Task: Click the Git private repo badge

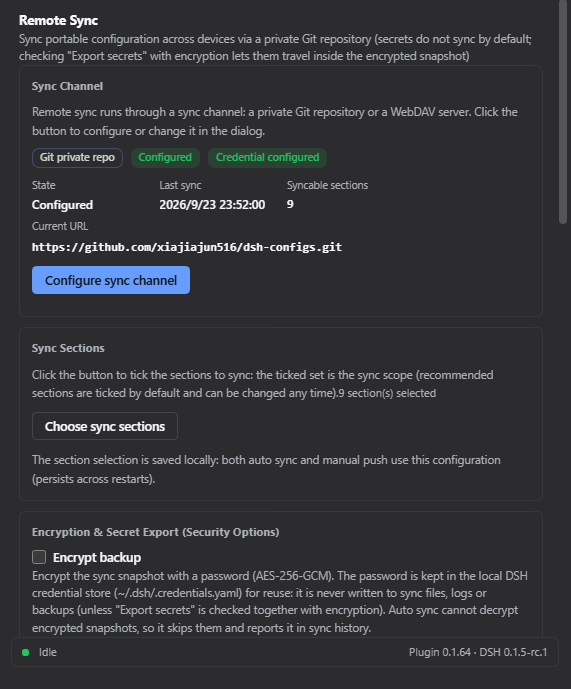Action: (x=77, y=157)
